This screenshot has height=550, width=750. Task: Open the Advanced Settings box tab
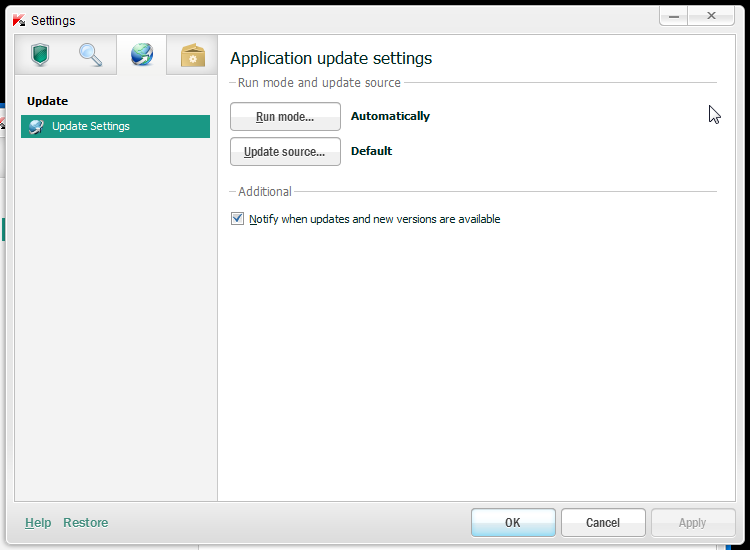pyautogui.click(x=193, y=55)
